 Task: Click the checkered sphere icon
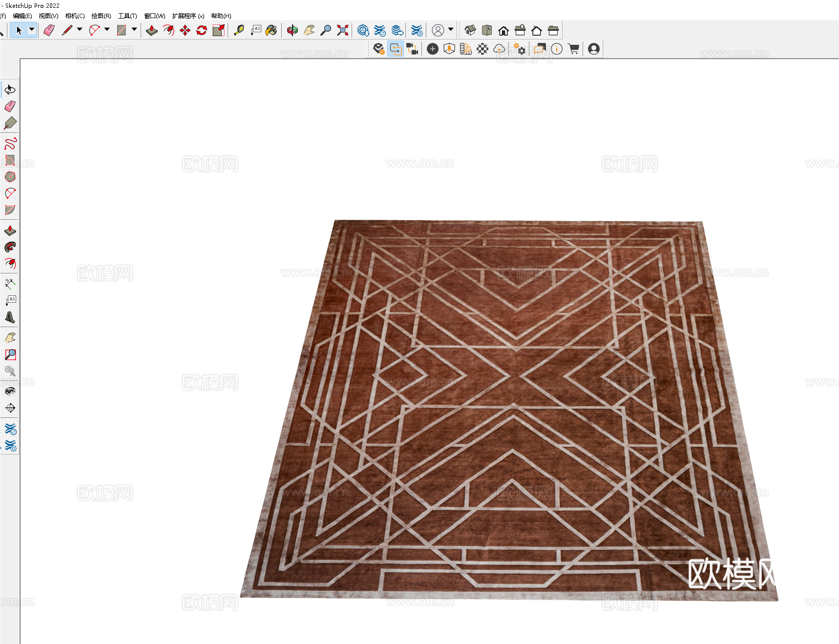482,49
